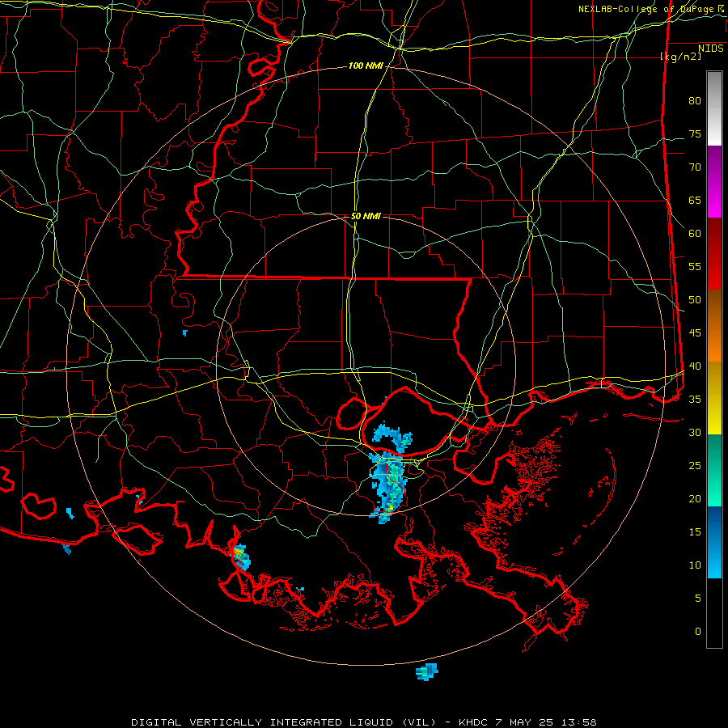Click the green segment of the color bar
The height and width of the screenshot is (728, 728).
714,470
